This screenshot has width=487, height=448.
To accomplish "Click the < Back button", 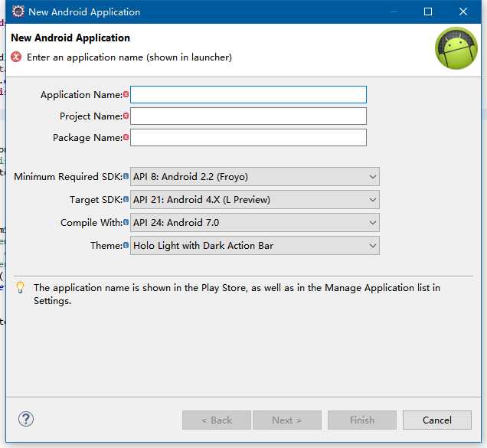I will 217,420.
